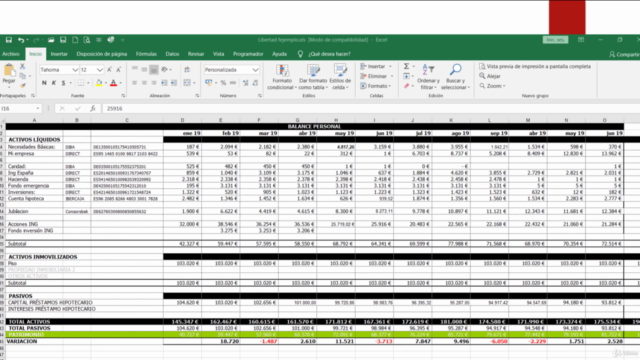Switch to the Programador tab
Viewport: 640px width, 360px height.
(248, 54)
